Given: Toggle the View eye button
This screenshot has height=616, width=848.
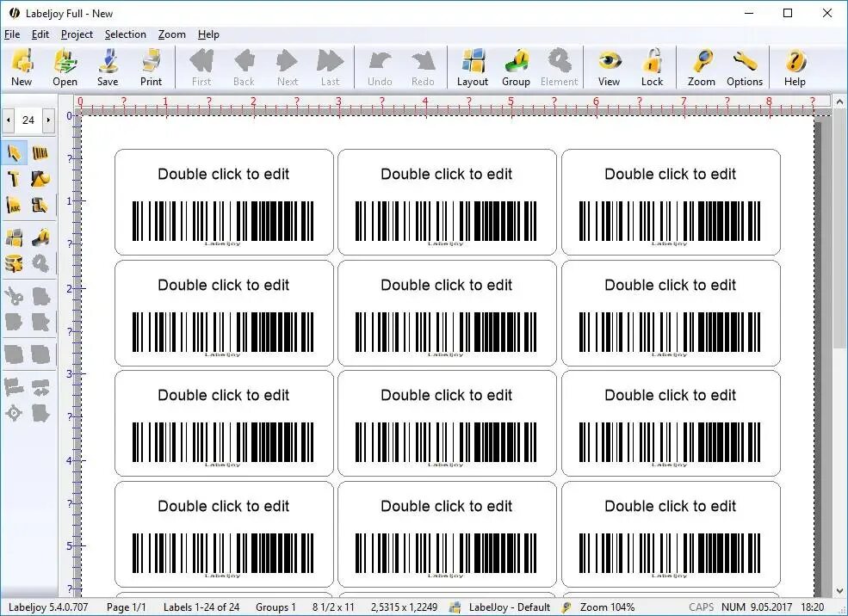Looking at the screenshot, I should pyautogui.click(x=609, y=67).
